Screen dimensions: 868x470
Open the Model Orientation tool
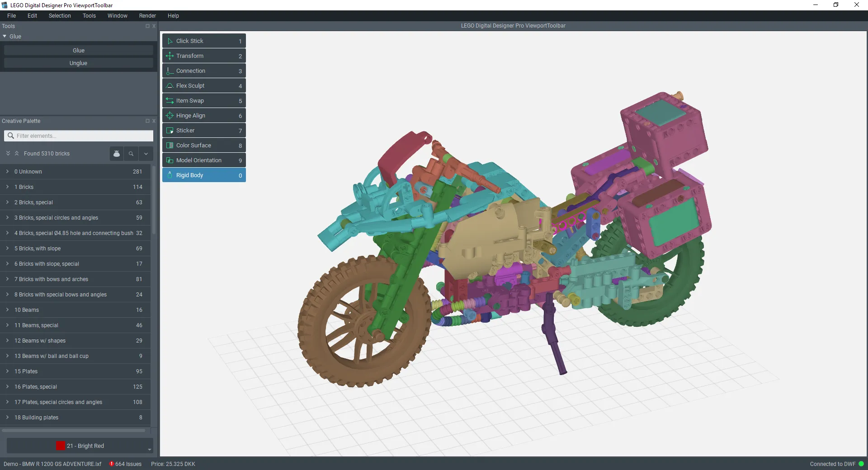tap(204, 160)
